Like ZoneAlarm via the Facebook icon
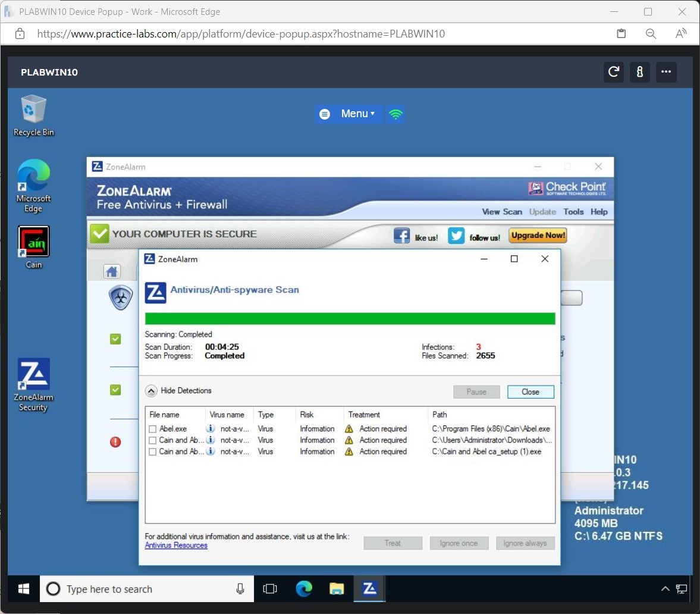Image resolution: width=700 pixels, height=614 pixels. coord(401,235)
